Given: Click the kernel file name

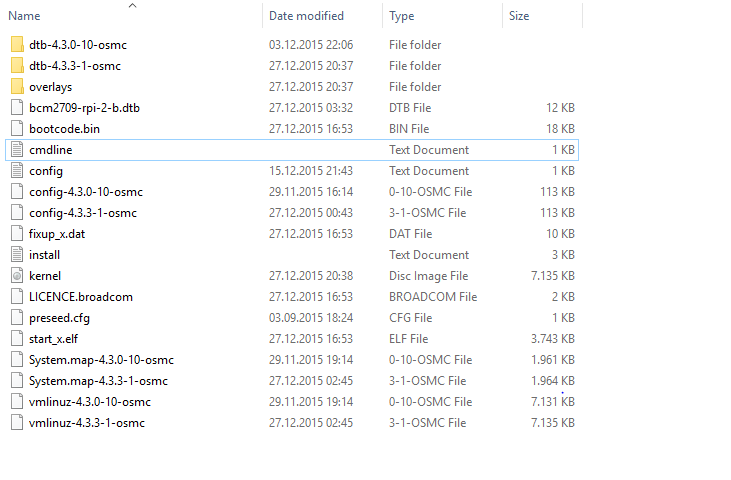Looking at the screenshot, I should 45,276.
